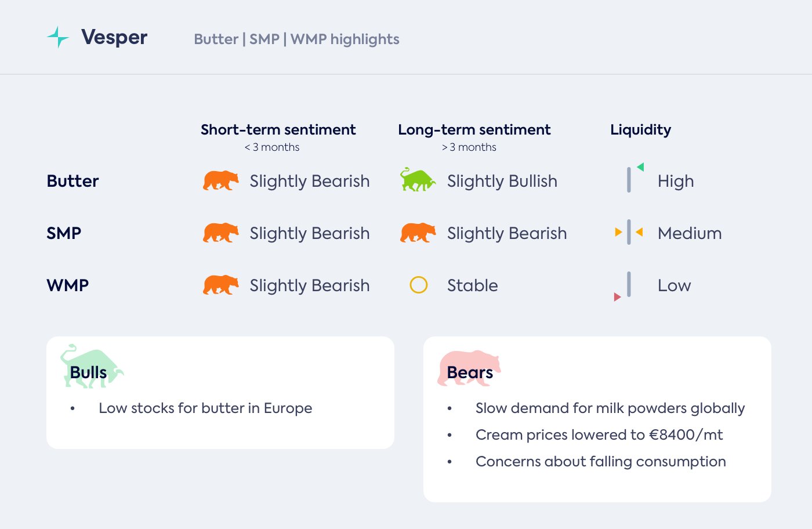The width and height of the screenshot is (812, 529).
Task: Click the Butter row label
Action: 72,181
